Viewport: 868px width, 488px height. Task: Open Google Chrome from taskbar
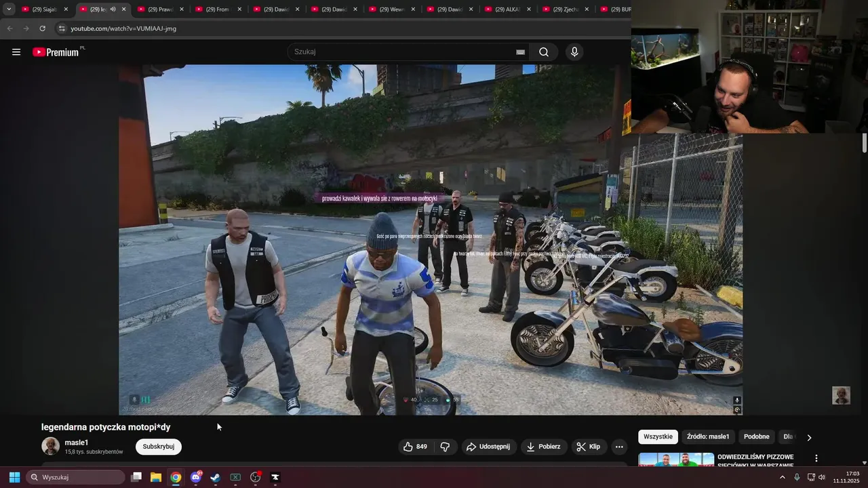tap(176, 477)
